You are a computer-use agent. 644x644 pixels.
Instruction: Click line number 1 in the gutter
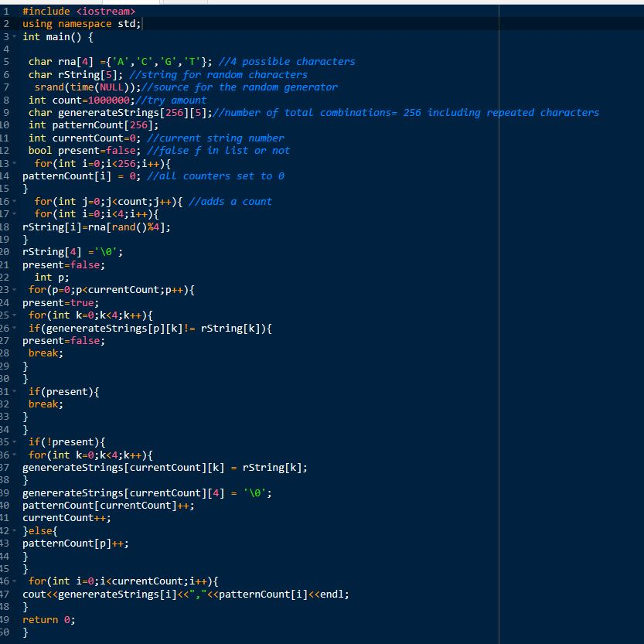pyautogui.click(x=6, y=10)
